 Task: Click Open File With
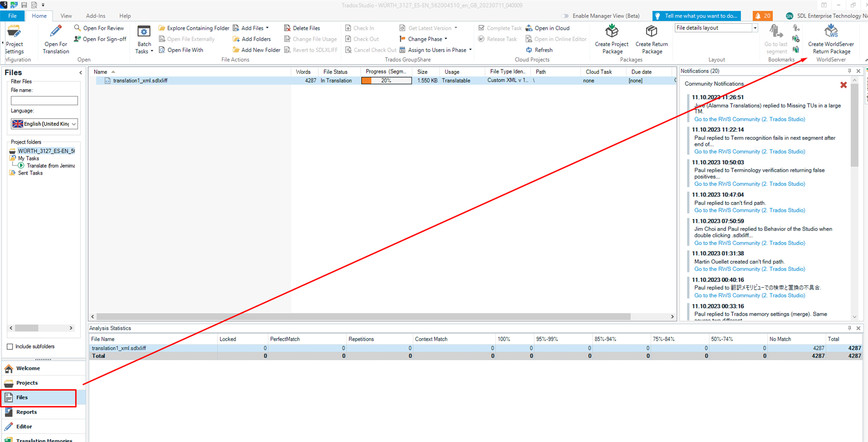click(x=181, y=50)
